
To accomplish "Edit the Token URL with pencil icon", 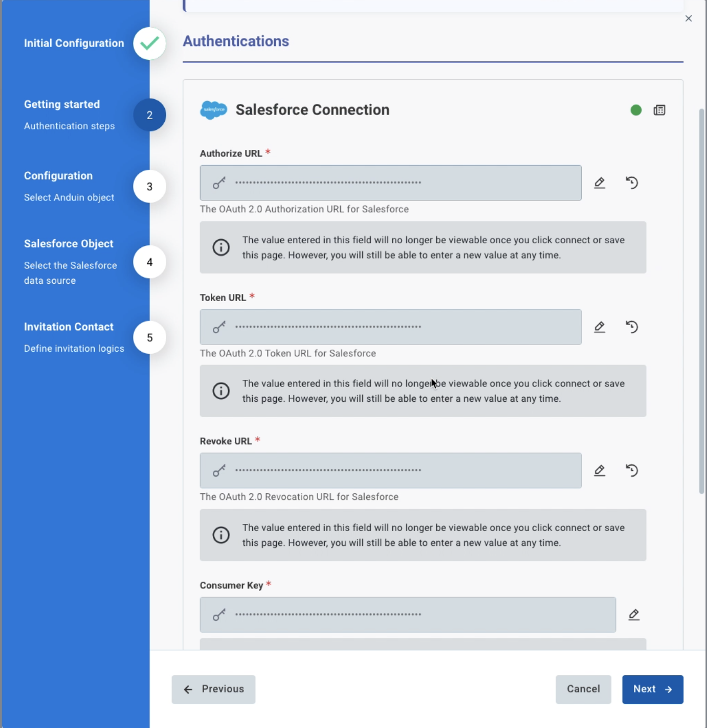I will click(600, 327).
